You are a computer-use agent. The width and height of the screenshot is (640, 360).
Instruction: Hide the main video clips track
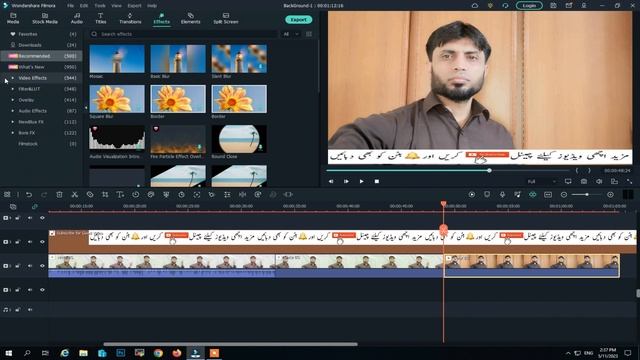click(x=42, y=266)
